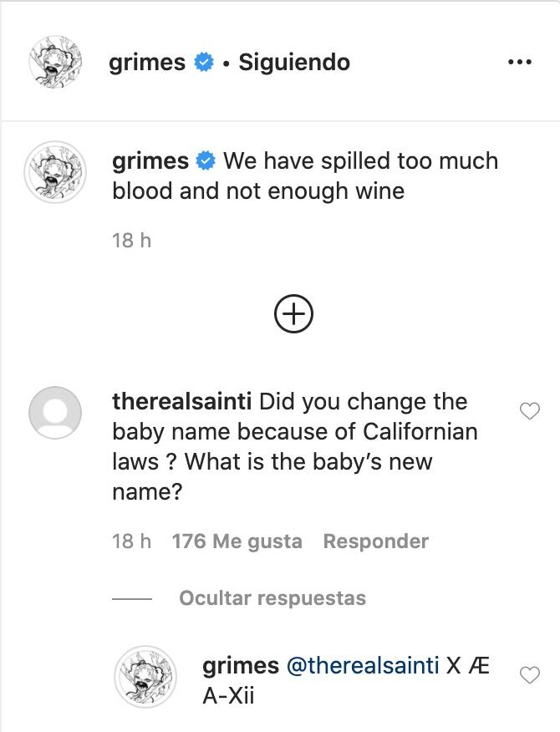This screenshot has height=732, width=560.
Task: Click grimes avatar in the reply
Action: click(145, 676)
